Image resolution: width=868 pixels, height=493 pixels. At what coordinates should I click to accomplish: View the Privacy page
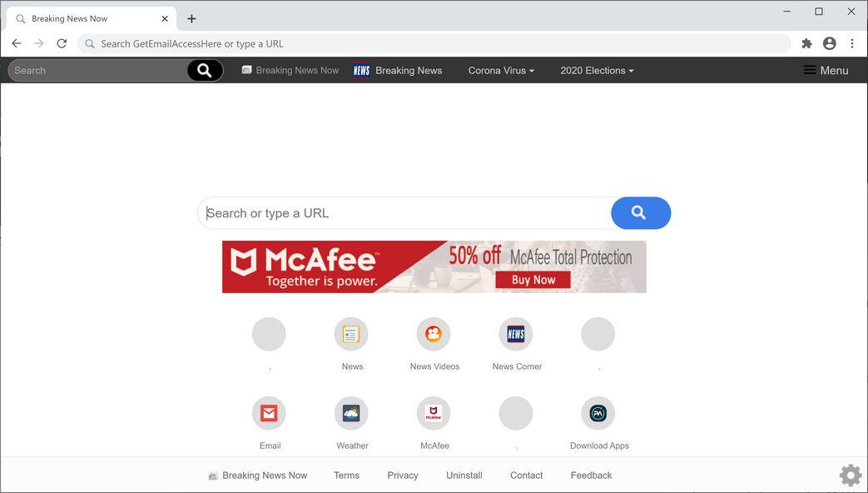click(x=402, y=475)
